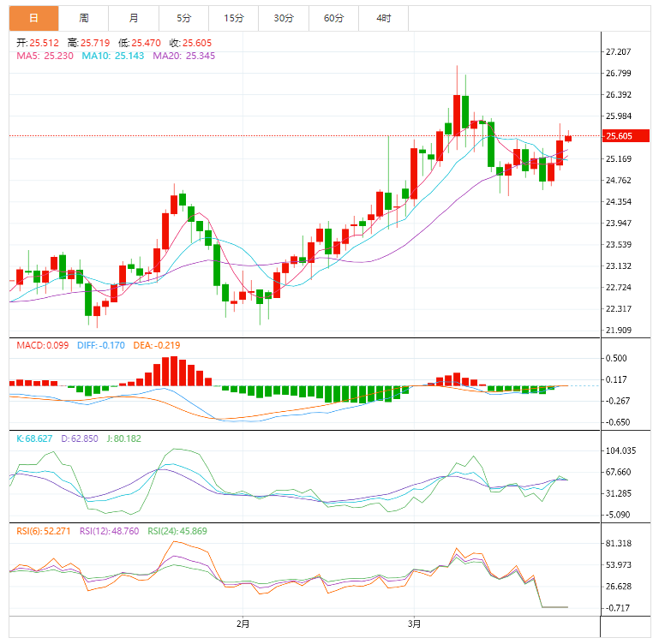Click the MA10: 25.143 legend label
This screenshot has height=644, width=659.
[112, 56]
